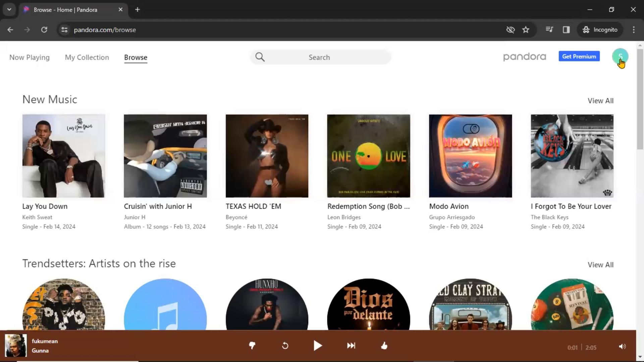644x362 pixels.
Task: Select the My Collection tab
Action: [x=87, y=57]
